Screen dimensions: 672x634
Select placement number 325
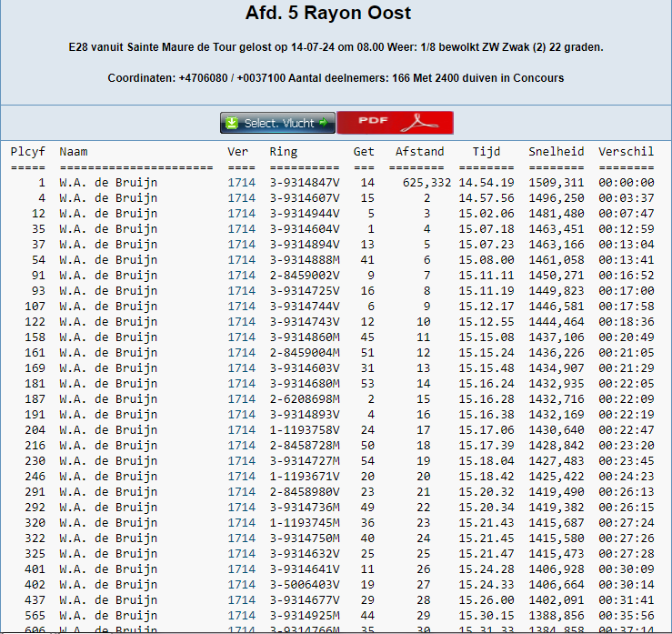[x=35, y=554]
